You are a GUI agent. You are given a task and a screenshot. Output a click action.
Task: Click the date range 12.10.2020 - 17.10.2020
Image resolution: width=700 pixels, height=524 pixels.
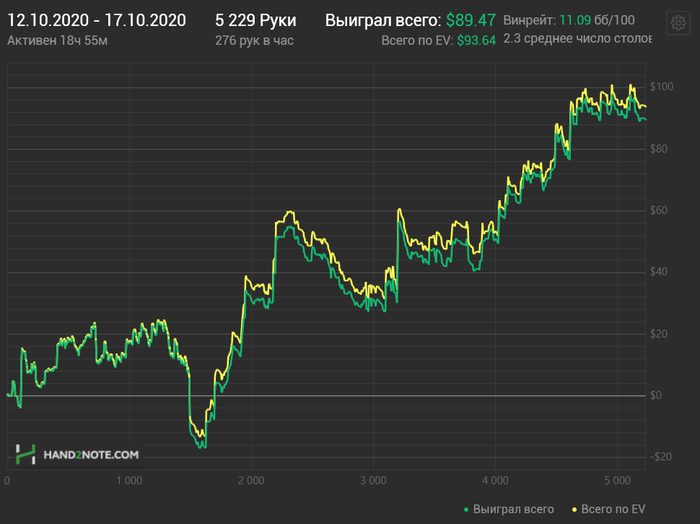(96, 21)
